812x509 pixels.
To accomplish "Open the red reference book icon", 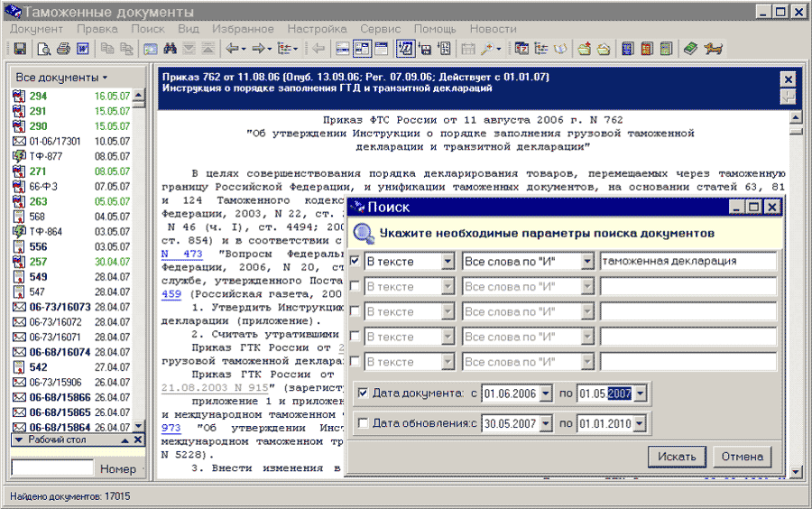I will pyautogui.click(x=647, y=49).
